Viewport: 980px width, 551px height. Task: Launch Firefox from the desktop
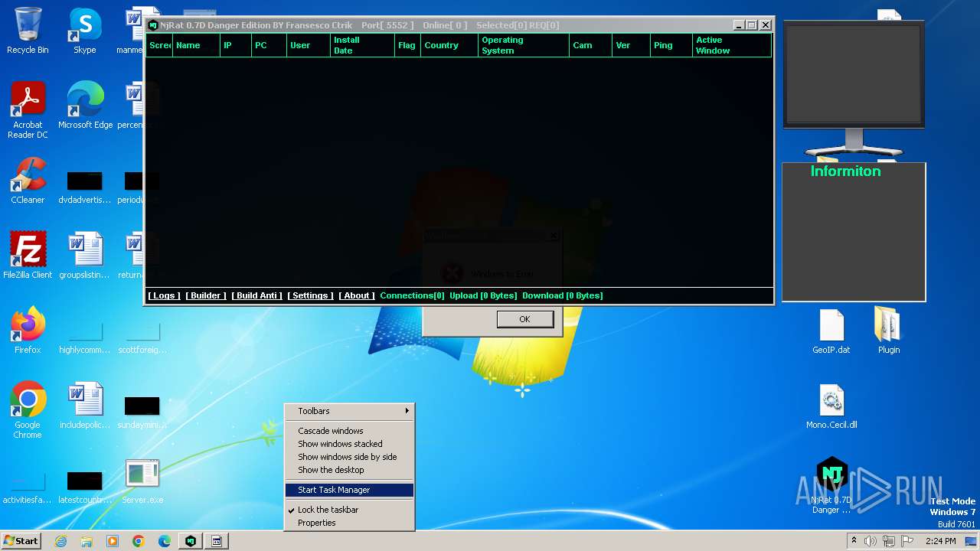click(x=28, y=331)
